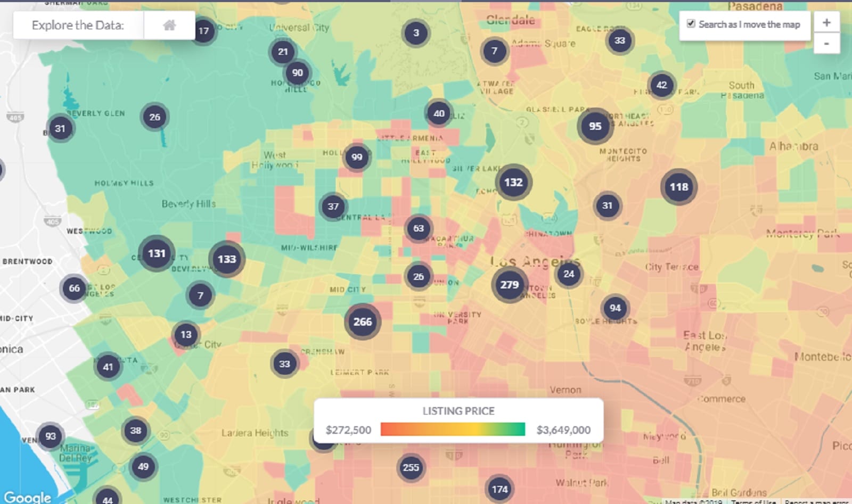Select the 33 cluster near Eagle Rock
The height and width of the screenshot is (504, 852).
point(619,40)
